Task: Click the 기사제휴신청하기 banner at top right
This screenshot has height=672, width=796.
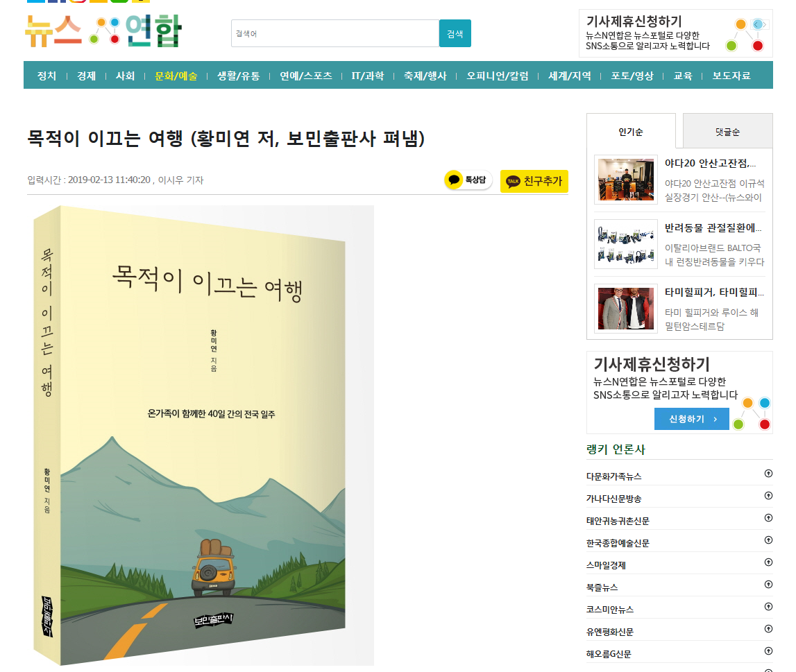Action: [676, 33]
